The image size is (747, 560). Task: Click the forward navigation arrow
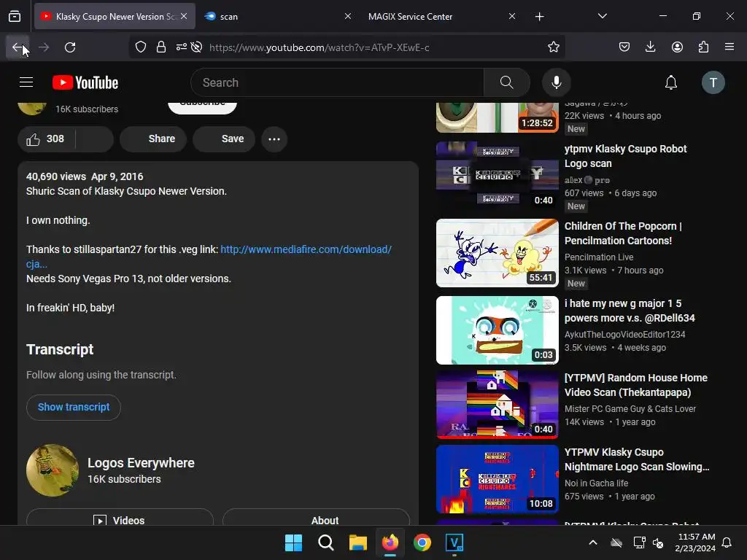click(x=44, y=47)
